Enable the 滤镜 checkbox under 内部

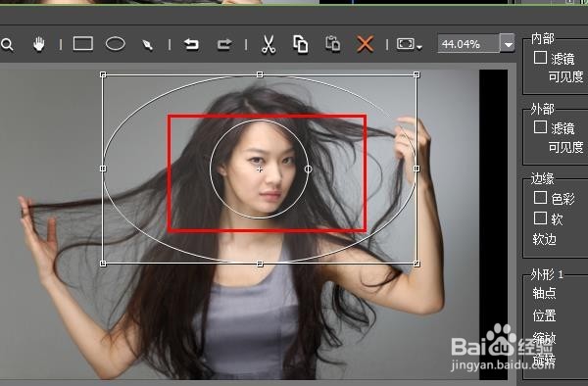click(x=540, y=58)
